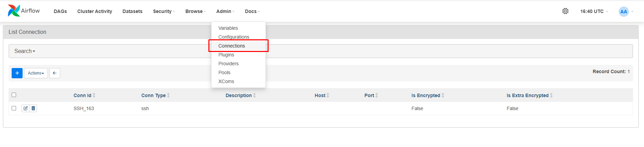This screenshot has width=644, height=147.
Task: Check the SSH_163 row checkbox
Action: click(x=14, y=108)
